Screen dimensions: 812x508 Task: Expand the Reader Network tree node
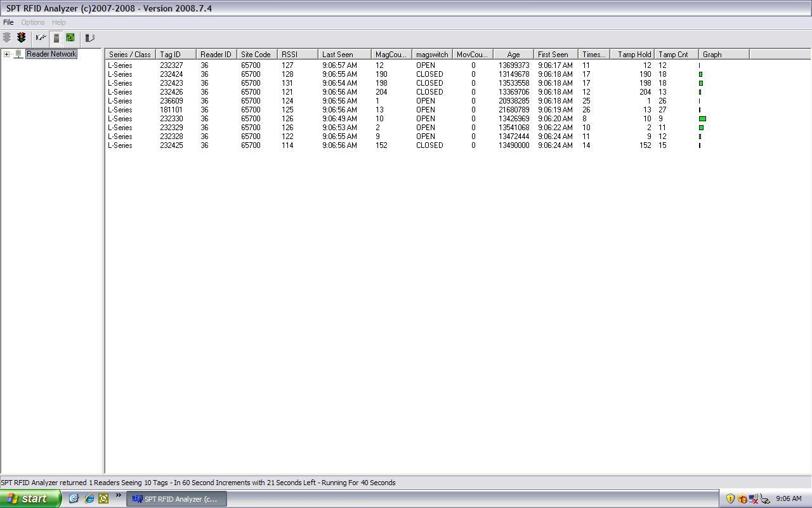coord(6,54)
